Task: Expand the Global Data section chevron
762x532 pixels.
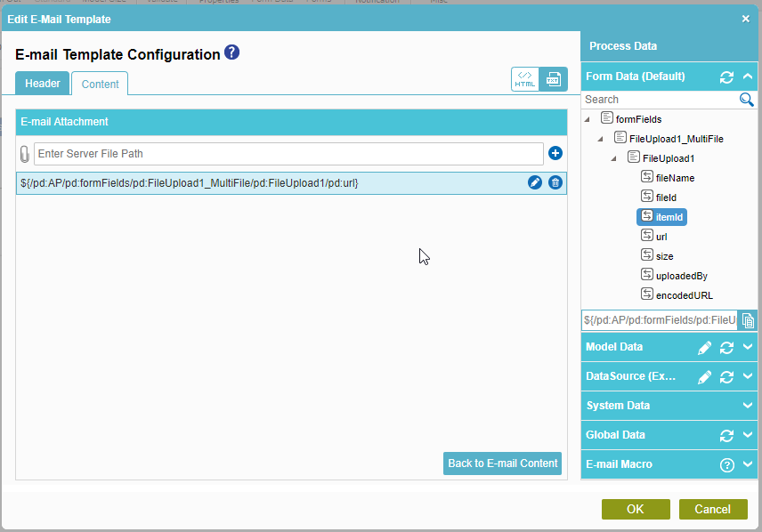Action: point(748,435)
